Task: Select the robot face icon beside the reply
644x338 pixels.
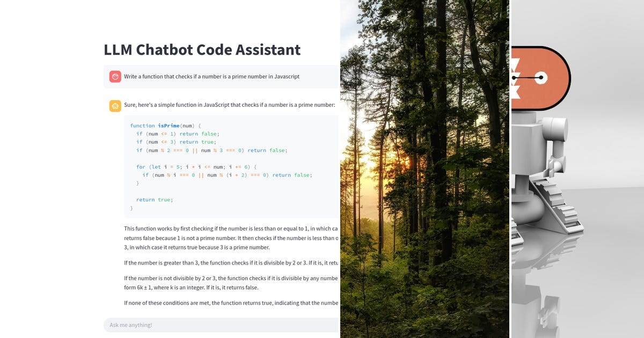Action: (115, 106)
